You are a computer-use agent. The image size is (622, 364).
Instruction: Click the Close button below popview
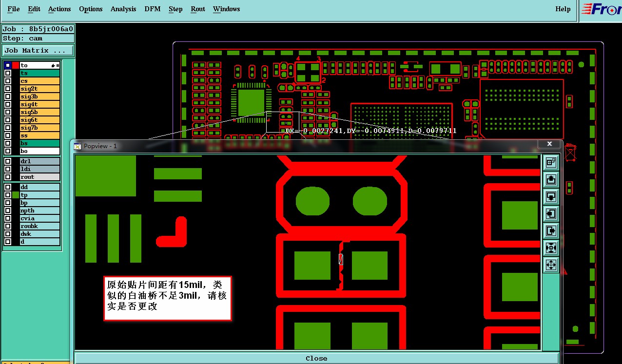pyautogui.click(x=316, y=358)
